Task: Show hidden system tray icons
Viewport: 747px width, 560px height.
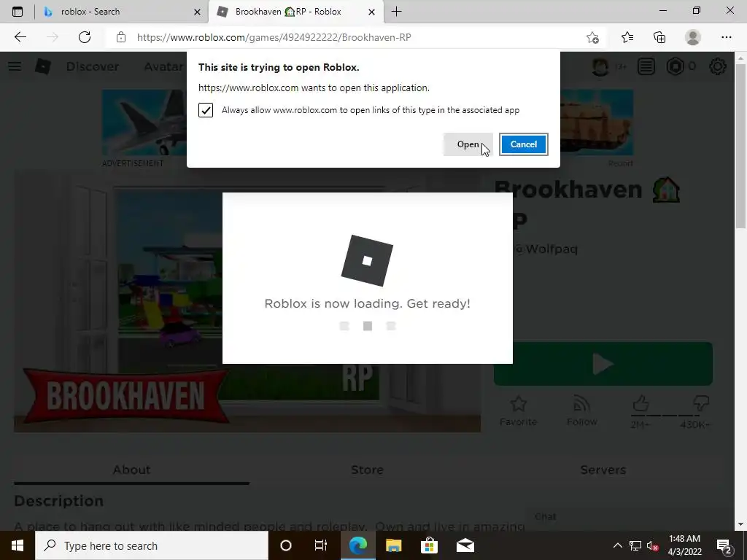Action: [617, 545]
